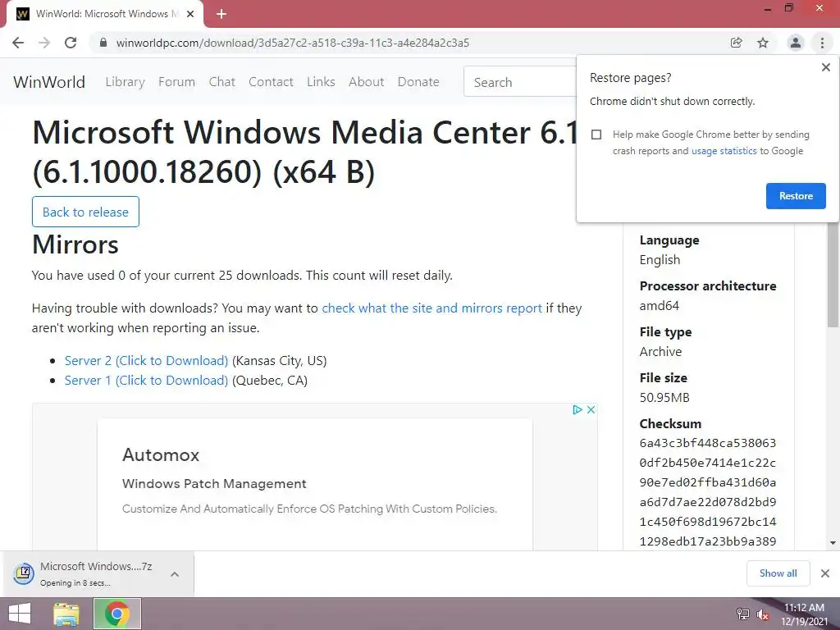Viewport: 840px width, 630px height.
Task: Share this page icon in address bar
Action: point(736,43)
